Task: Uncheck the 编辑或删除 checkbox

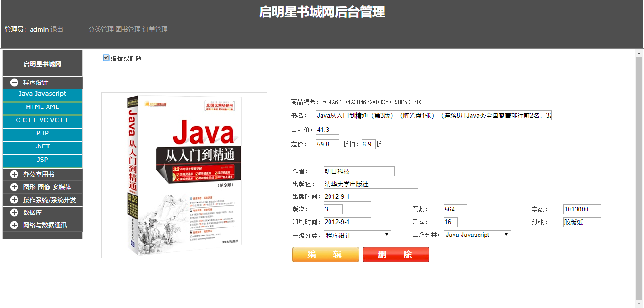Action: [x=106, y=58]
